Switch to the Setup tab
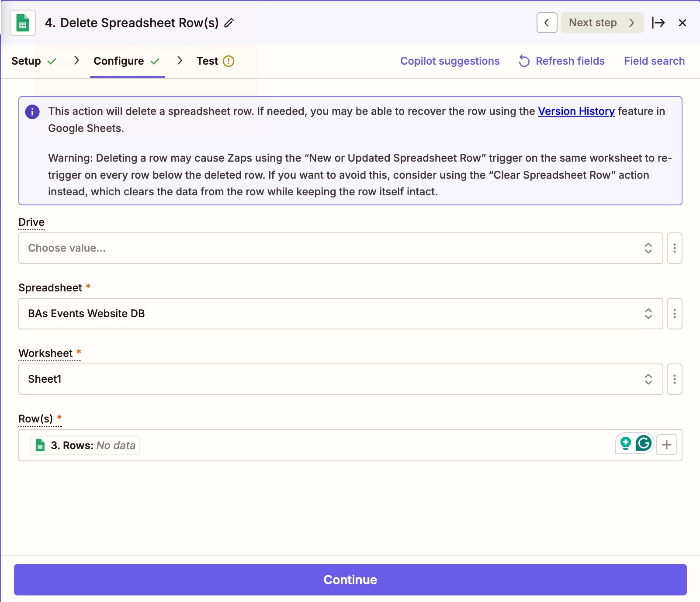This screenshot has height=602, width=700. point(34,61)
